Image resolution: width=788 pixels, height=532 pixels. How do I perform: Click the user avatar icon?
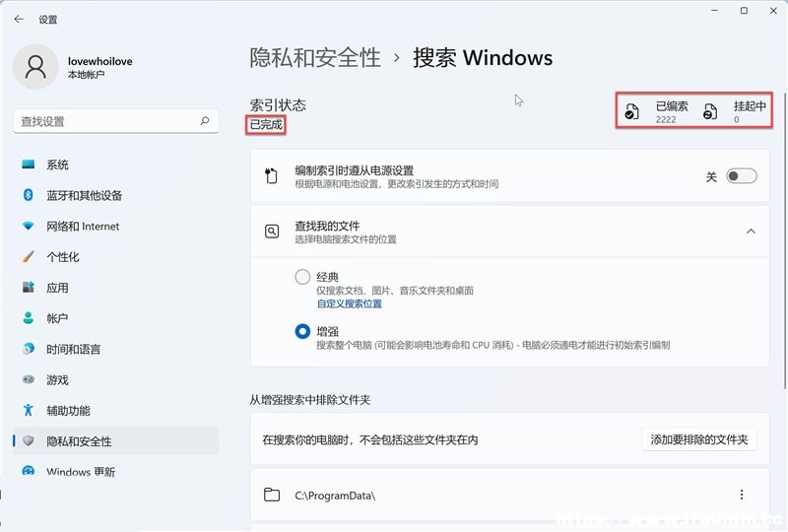point(35,66)
